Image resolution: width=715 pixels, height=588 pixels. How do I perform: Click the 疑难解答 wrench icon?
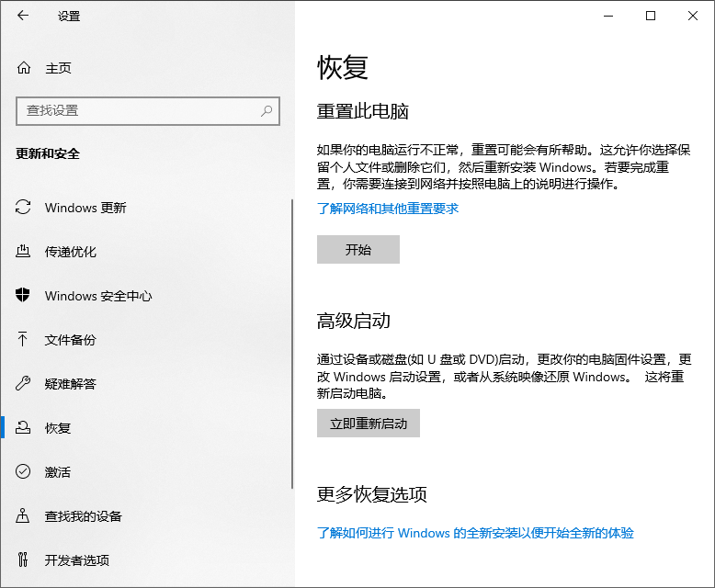[23, 383]
